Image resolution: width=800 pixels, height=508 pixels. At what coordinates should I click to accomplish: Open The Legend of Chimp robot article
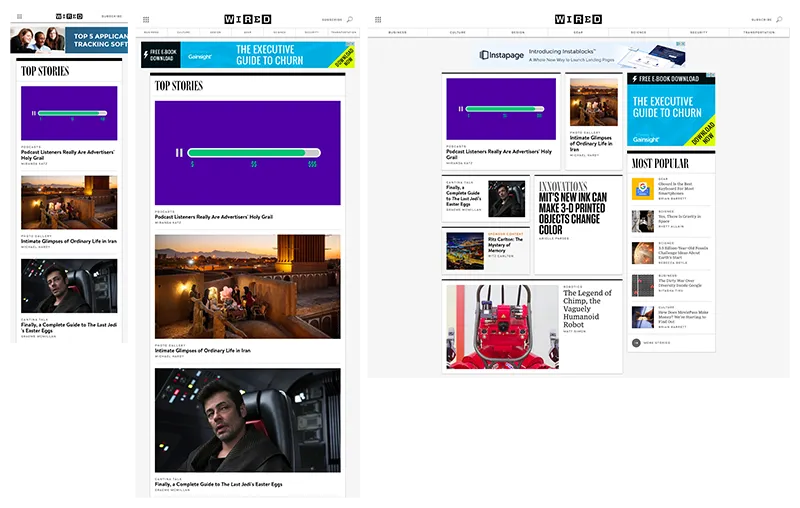(587, 309)
